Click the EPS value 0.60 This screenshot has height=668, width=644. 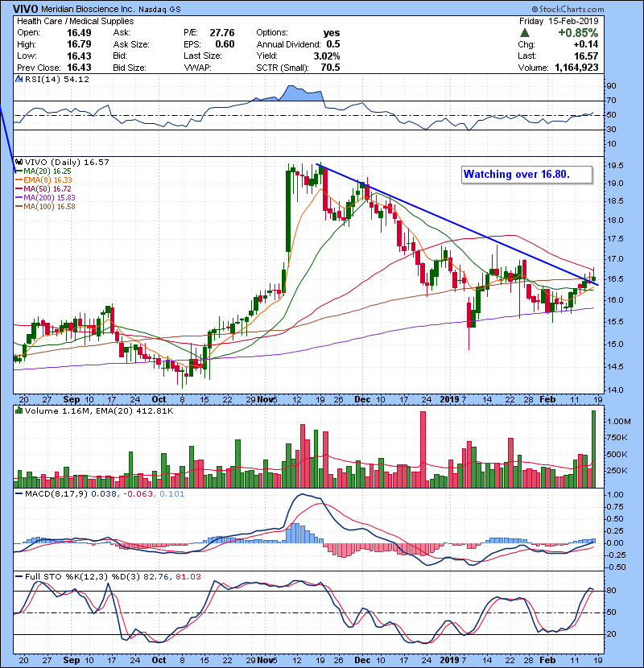coord(225,44)
